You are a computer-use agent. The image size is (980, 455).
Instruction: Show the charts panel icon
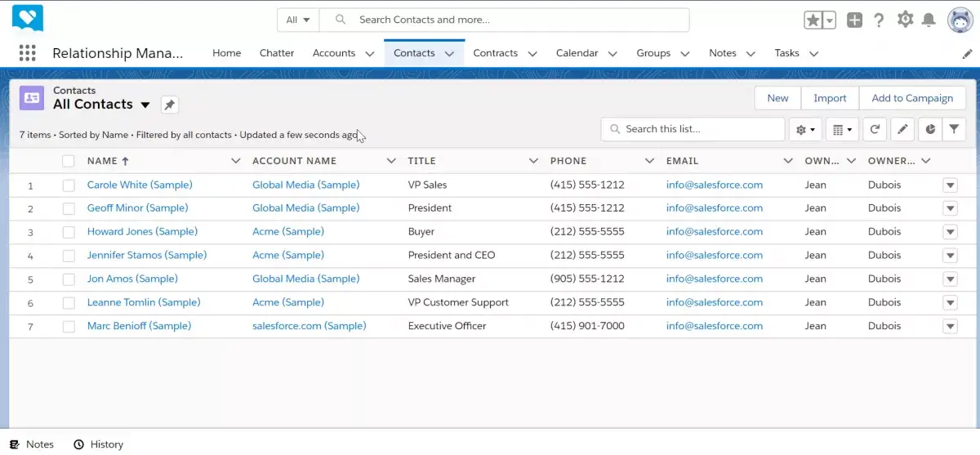[930, 129]
